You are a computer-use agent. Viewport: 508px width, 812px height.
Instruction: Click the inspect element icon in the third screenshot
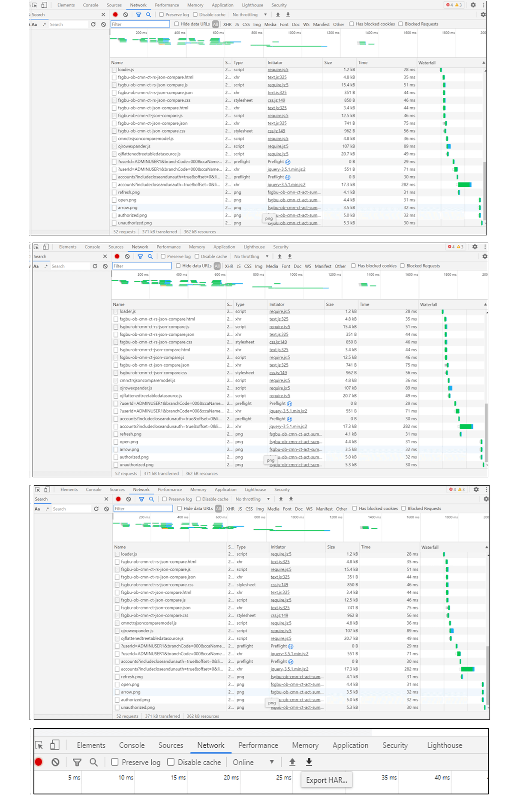38,490
